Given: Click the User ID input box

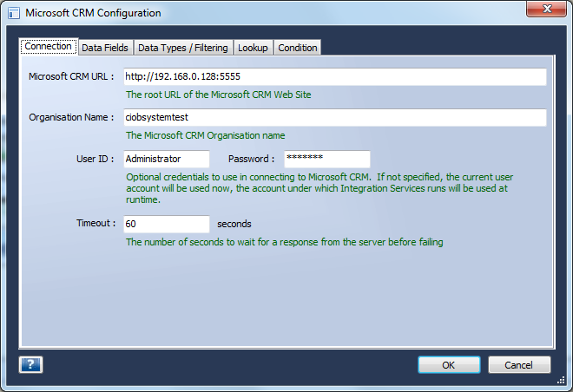Looking at the screenshot, I should (x=167, y=159).
